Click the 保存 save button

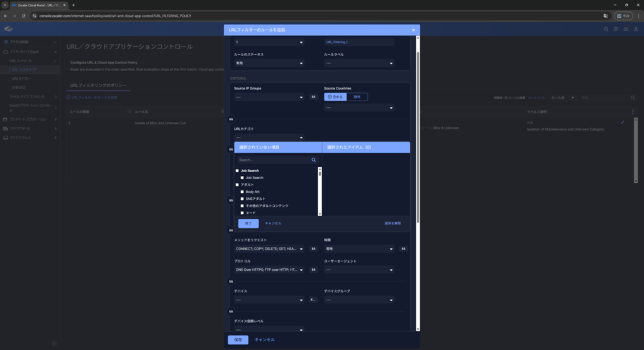coord(238,339)
